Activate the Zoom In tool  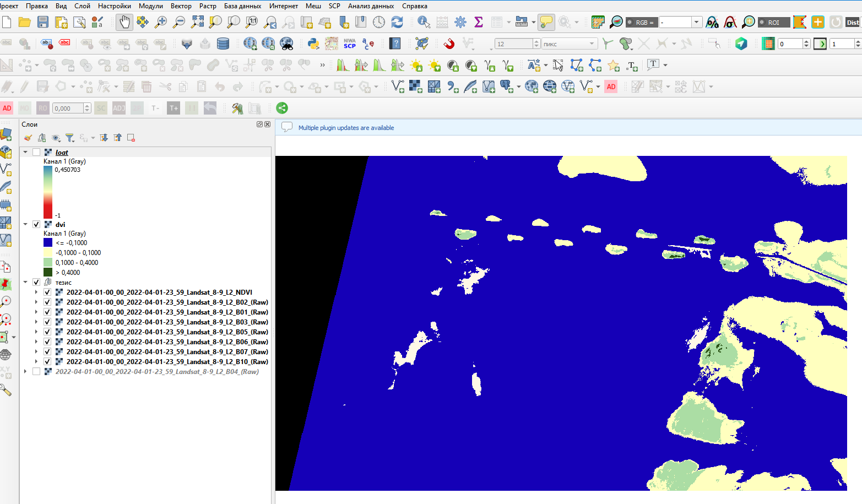click(x=160, y=22)
